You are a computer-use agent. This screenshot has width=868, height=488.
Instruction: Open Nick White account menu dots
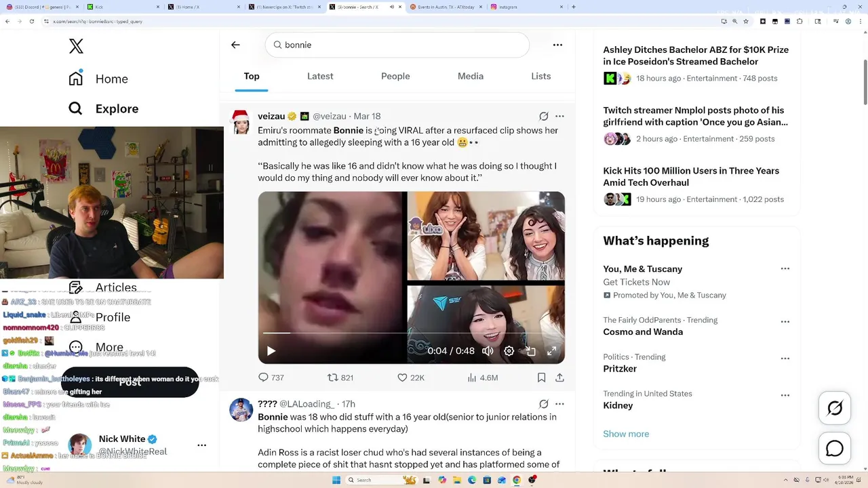coord(201,445)
